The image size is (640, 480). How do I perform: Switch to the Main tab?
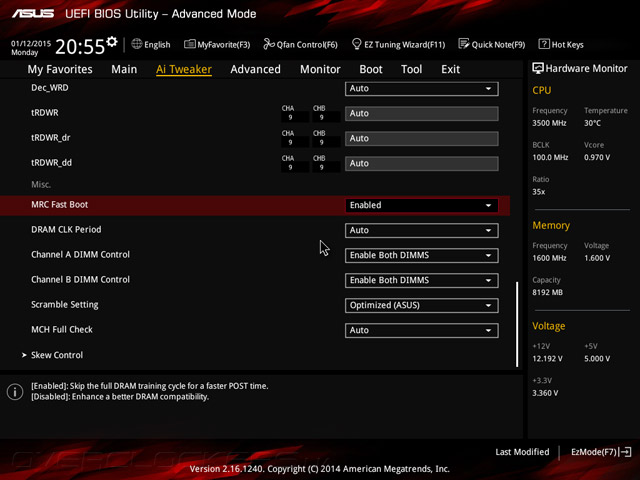pos(124,69)
